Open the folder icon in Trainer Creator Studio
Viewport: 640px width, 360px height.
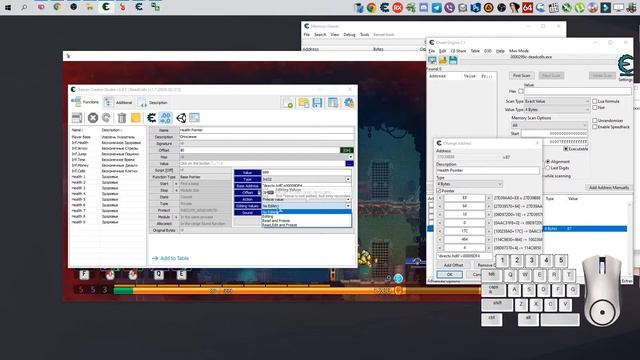(303, 103)
